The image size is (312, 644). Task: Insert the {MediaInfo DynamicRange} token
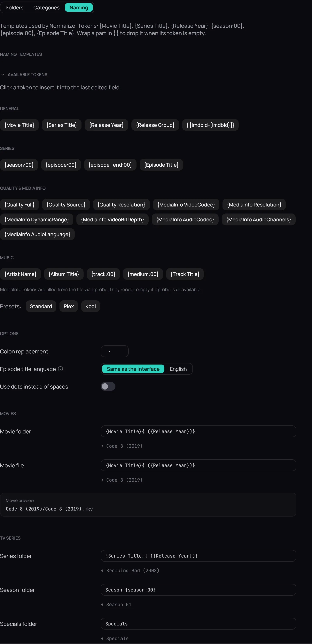pyautogui.click(x=37, y=219)
